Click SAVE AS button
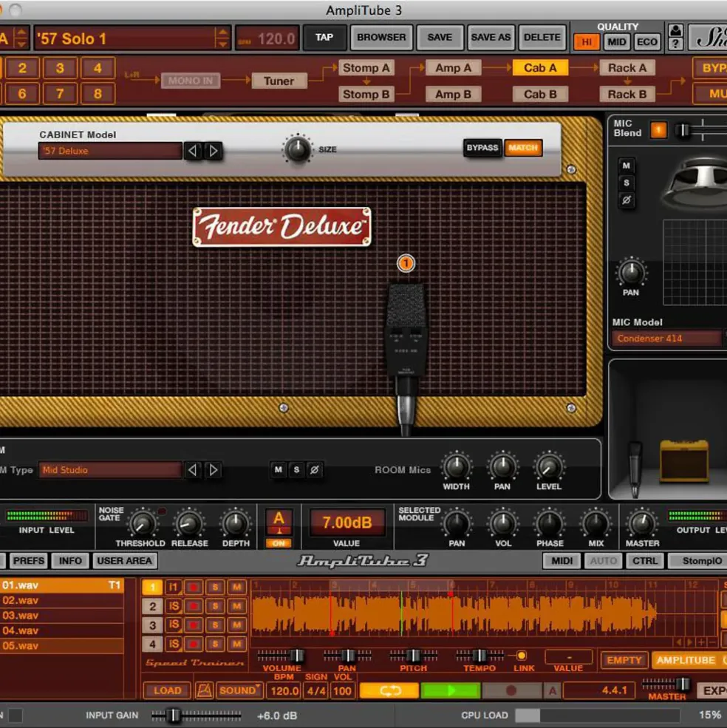The height and width of the screenshot is (728, 727). coord(491,37)
